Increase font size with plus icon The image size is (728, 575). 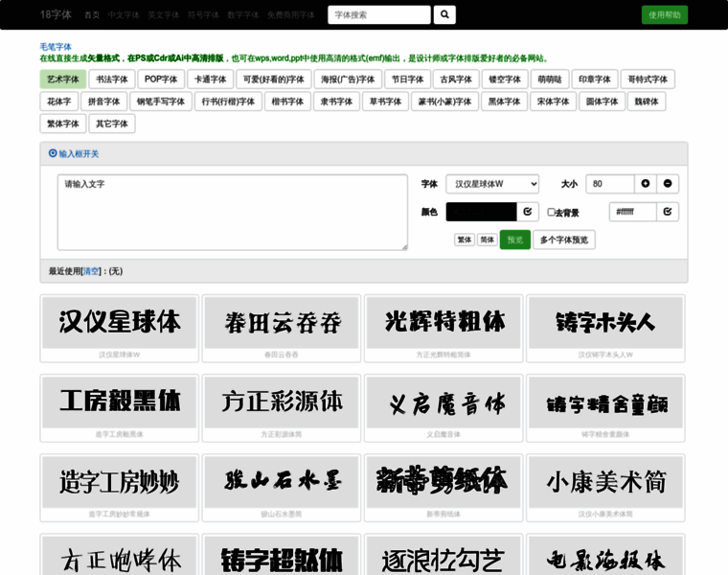[645, 184]
